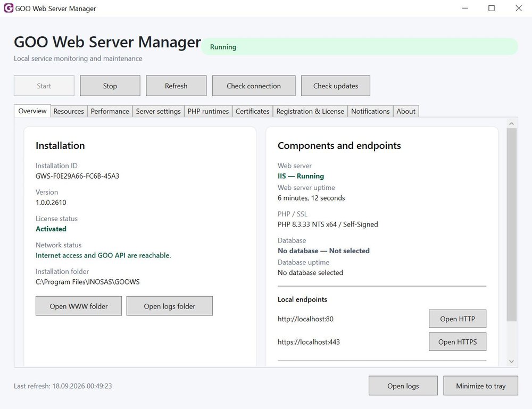Click the vertical scrollbar thumb
Screen dimensions: 532x409
[512, 224]
